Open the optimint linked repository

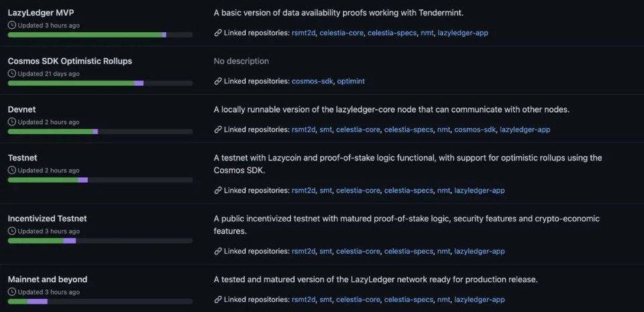(351, 81)
